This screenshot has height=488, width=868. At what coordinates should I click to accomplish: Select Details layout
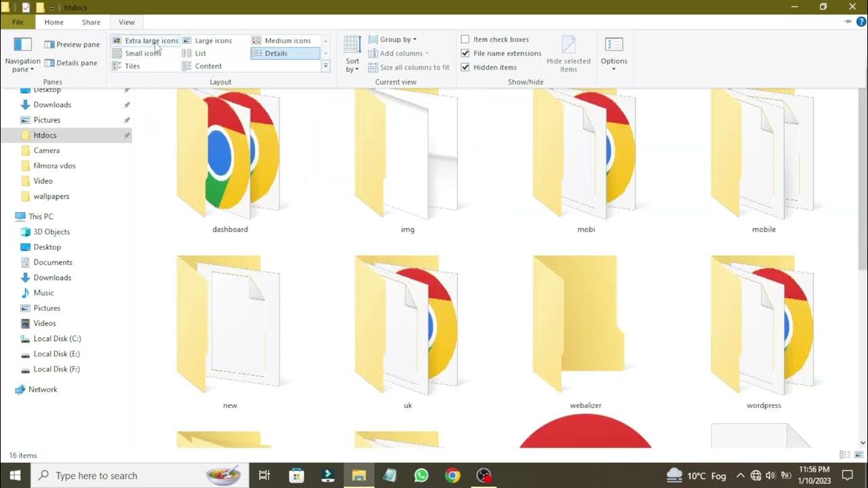coord(285,54)
